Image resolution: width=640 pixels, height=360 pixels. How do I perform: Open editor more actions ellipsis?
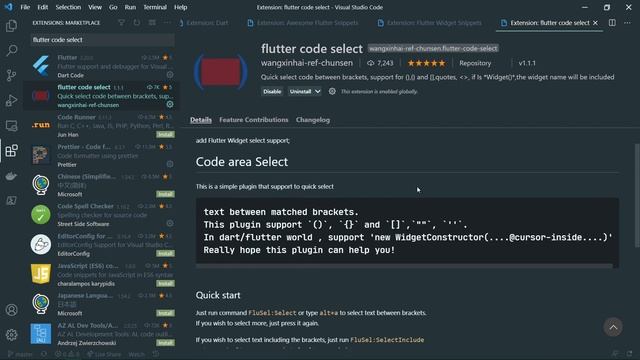tap(627, 23)
